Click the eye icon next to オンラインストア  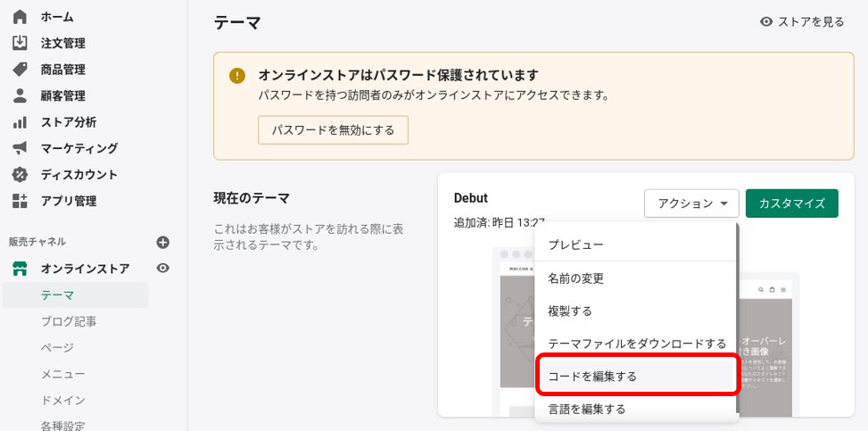(162, 268)
